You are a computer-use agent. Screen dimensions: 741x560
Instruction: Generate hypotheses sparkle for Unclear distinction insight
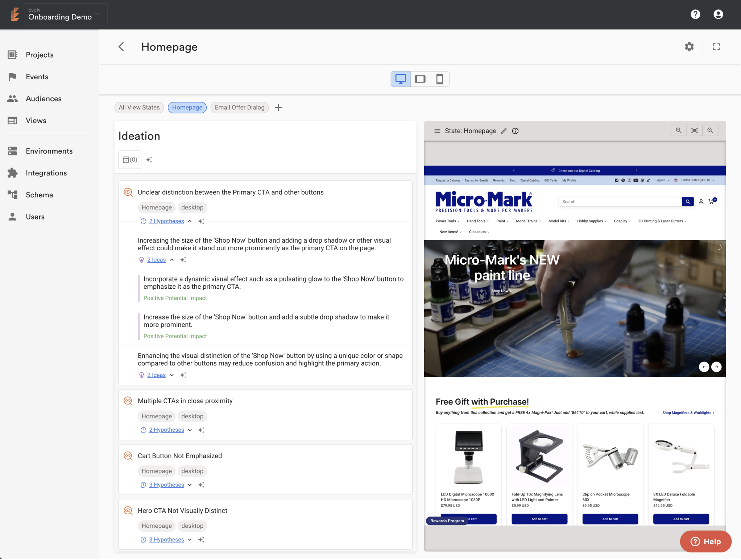pos(201,221)
